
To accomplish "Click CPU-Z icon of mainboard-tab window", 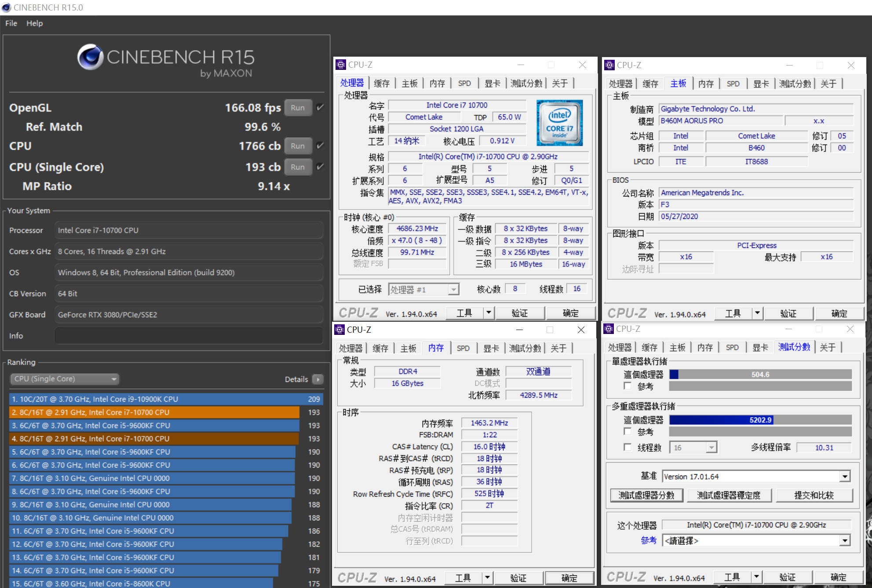I will [609, 65].
